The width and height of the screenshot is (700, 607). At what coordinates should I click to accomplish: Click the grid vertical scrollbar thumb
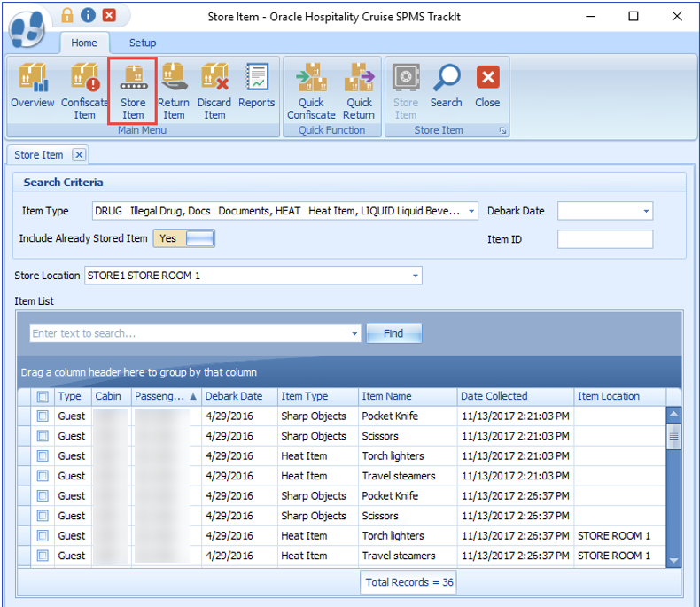click(673, 437)
